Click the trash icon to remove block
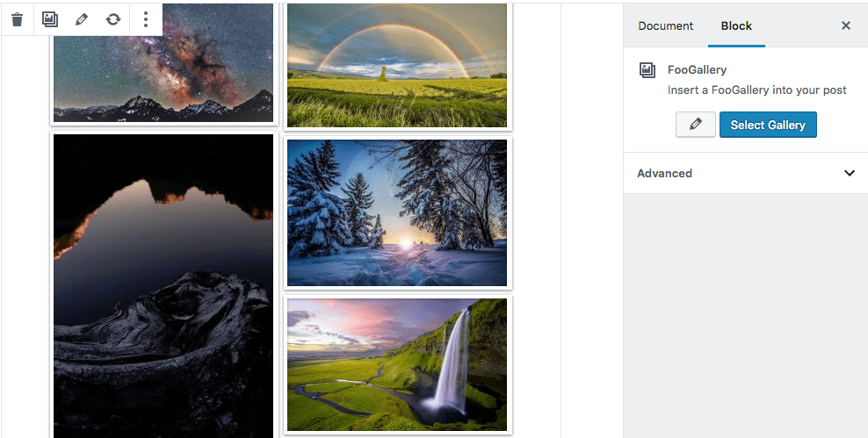 [18, 20]
